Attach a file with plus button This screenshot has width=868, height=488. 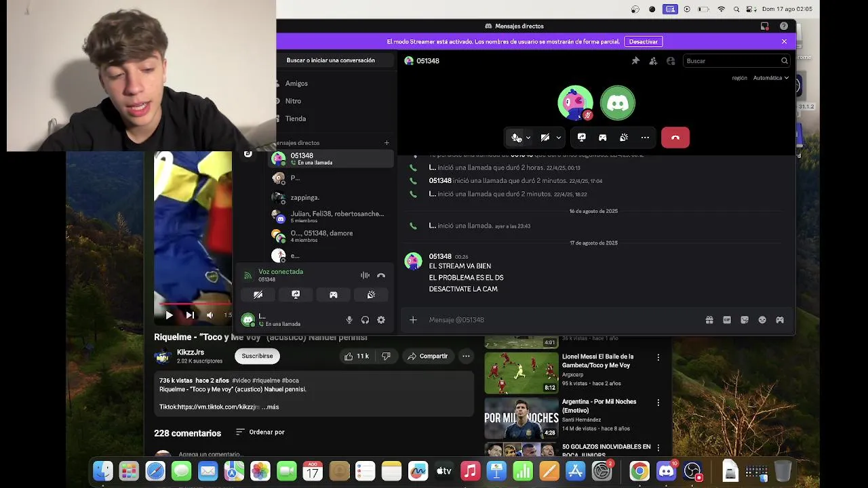413,320
